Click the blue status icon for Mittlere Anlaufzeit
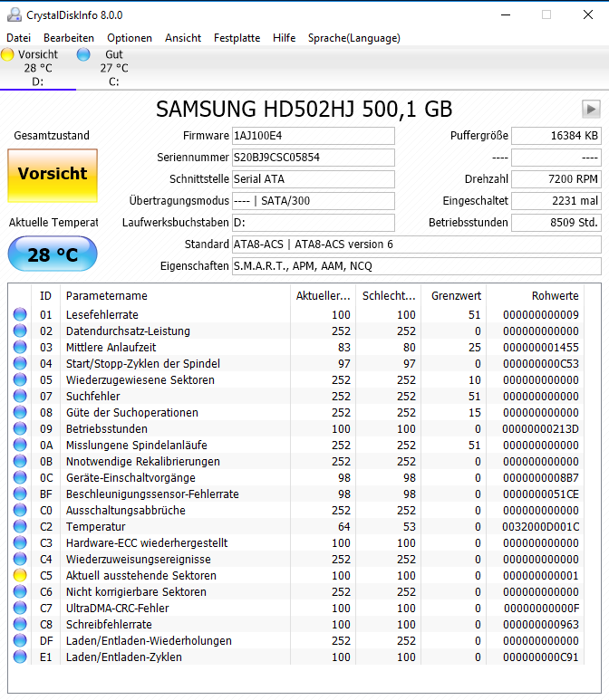 20,348
